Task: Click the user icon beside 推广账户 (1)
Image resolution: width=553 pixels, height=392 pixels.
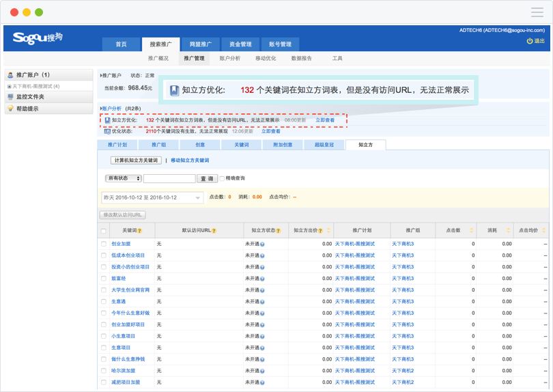Action: pyautogui.click(x=10, y=75)
